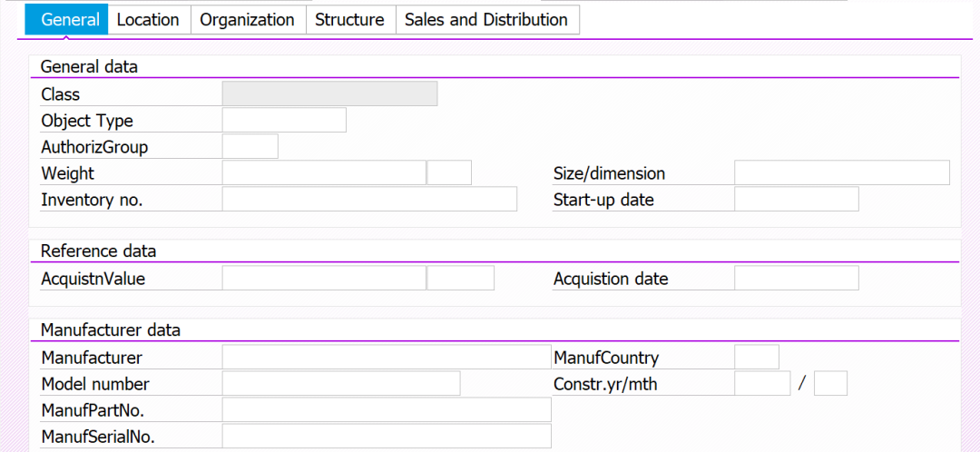
Task: Click the AcquistnValue amount field
Action: pos(324,279)
